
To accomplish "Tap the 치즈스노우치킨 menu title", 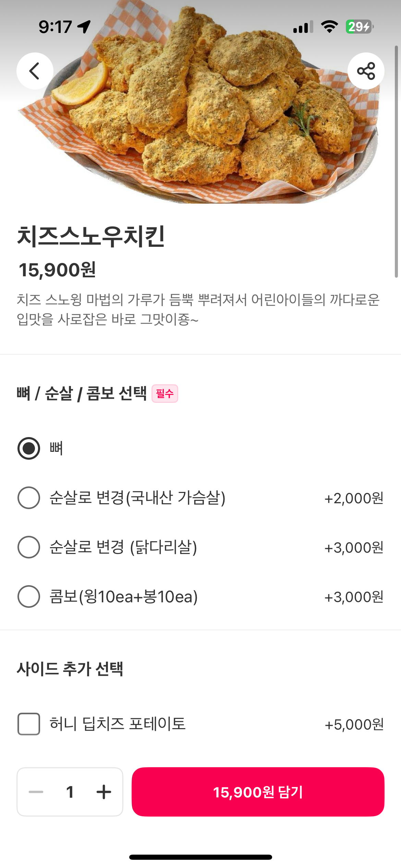I will (x=91, y=237).
